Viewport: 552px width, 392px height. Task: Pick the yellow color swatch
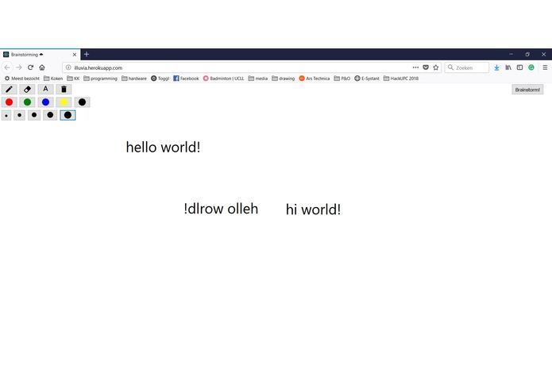click(64, 102)
